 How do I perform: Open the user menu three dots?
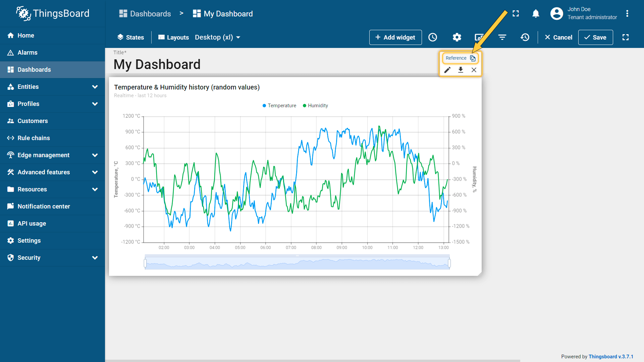[627, 14]
